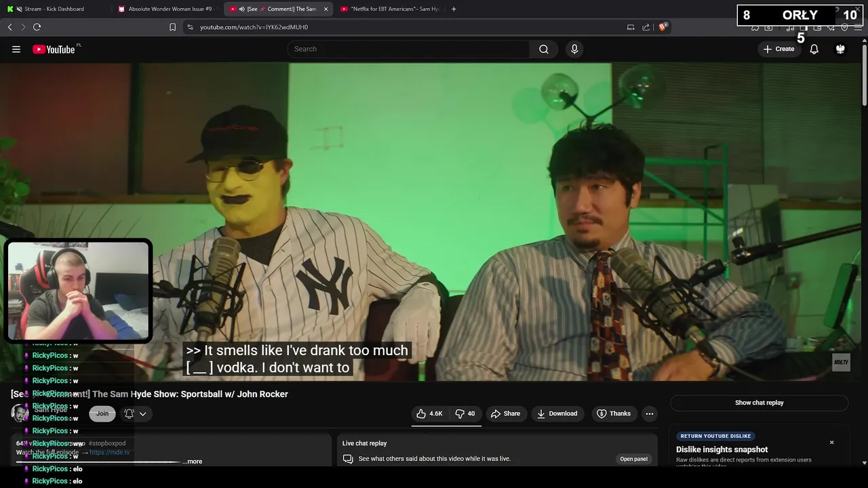
Task: Open panel for live chat replay
Action: point(633,459)
